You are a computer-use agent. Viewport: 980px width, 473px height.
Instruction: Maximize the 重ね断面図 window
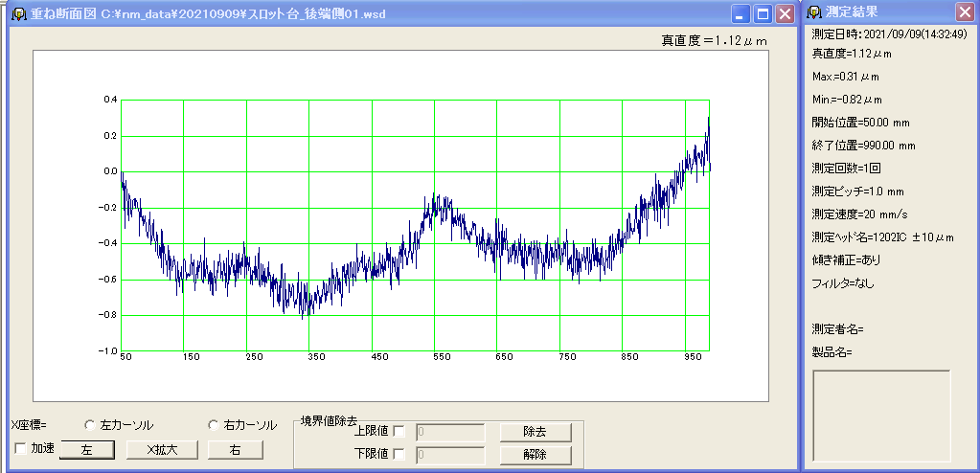[763, 13]
